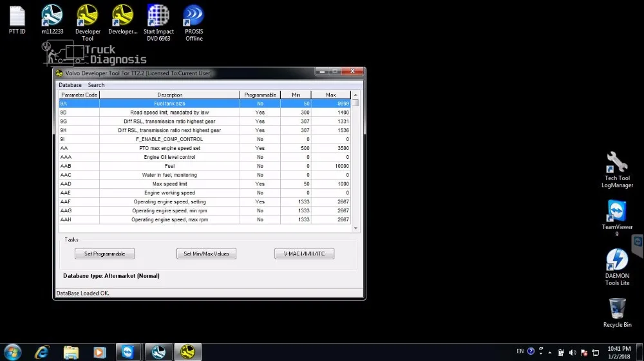Open the Database menu

pos(70,85)
